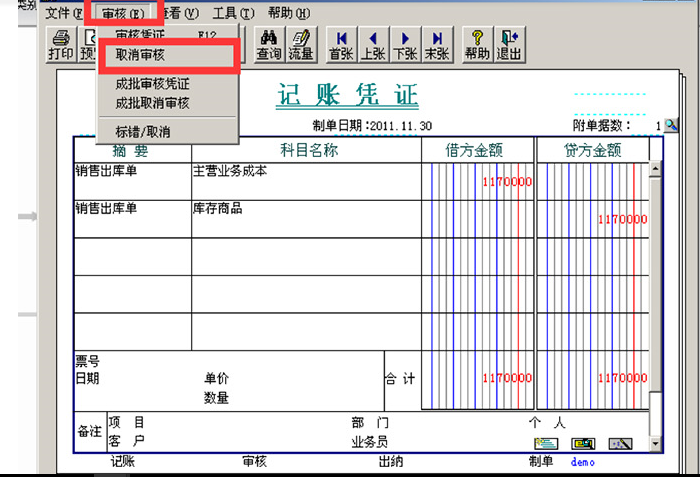Open 帮助 help toolbar button
Screen dimensions: 700x477
(477, 45)
